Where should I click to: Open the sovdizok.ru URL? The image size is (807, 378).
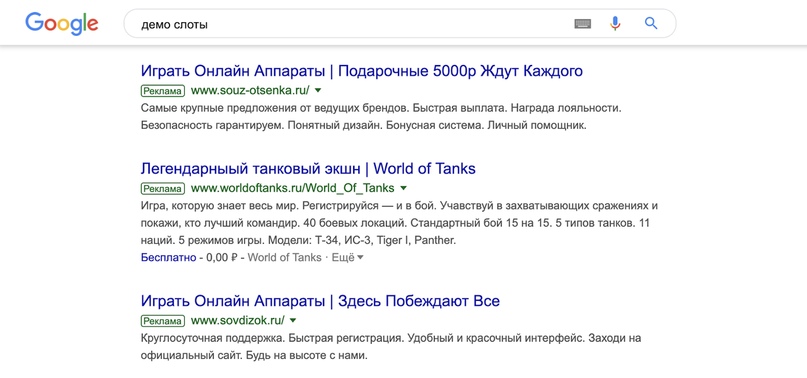238,320
